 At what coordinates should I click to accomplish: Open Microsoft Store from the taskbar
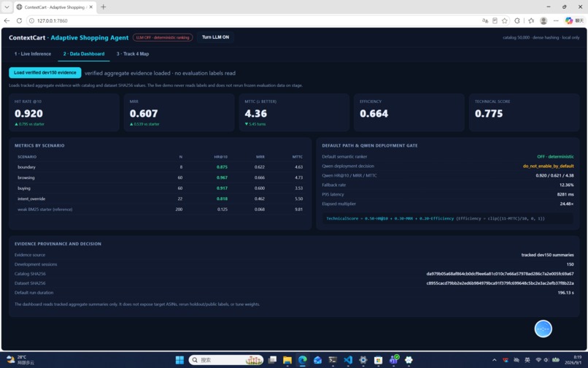[x=378, y=360]
